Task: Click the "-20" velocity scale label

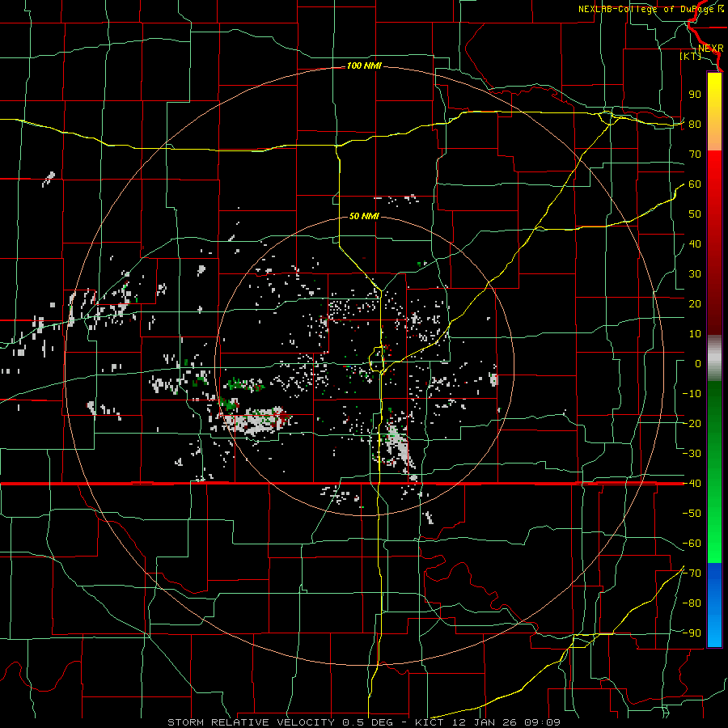Action: [x=692, y=424]
